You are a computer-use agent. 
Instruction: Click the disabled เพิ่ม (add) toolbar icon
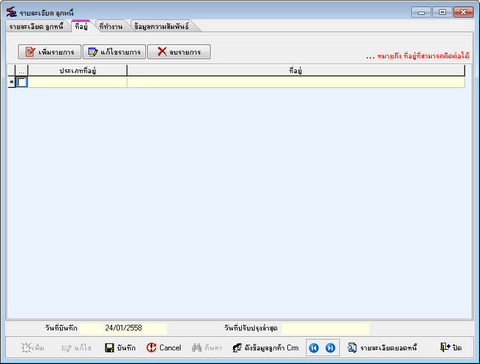[x=33, y=348]
